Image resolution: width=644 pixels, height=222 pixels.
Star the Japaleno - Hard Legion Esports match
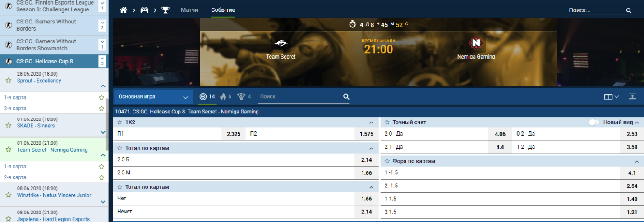point(8,219)
